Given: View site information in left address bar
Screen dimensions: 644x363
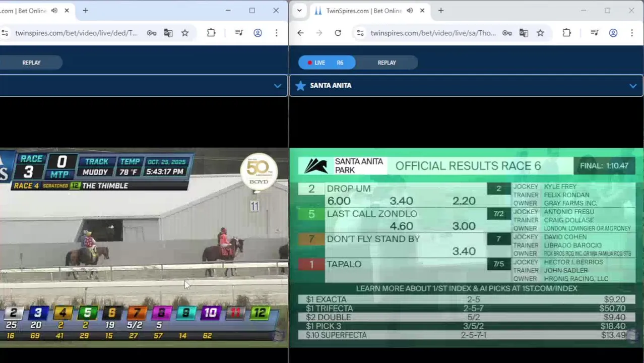Looking at the screenshot, I should [x=5, y=33].
